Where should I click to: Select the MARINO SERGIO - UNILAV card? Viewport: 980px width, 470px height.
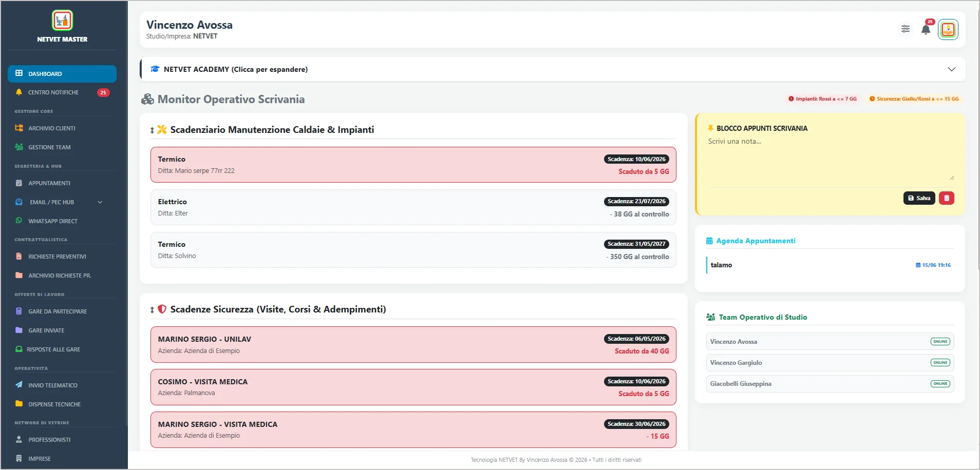(x=413, y=345)
